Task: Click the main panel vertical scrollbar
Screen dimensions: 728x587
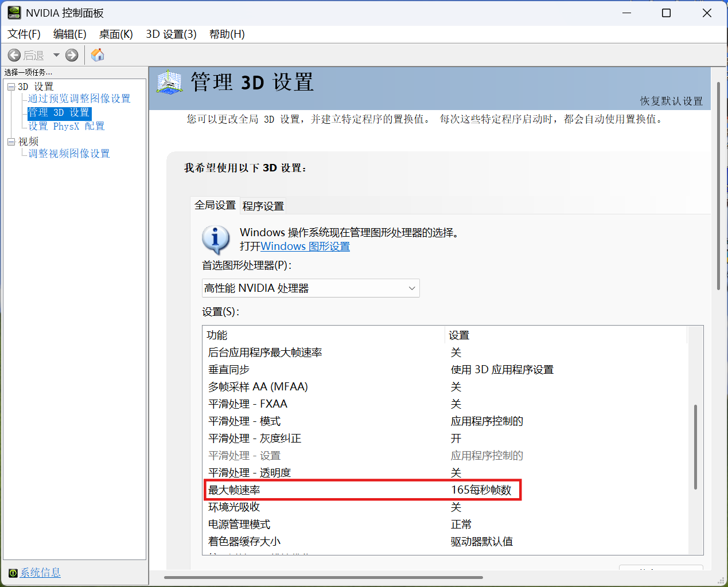Action: click(x=718, y=186)
